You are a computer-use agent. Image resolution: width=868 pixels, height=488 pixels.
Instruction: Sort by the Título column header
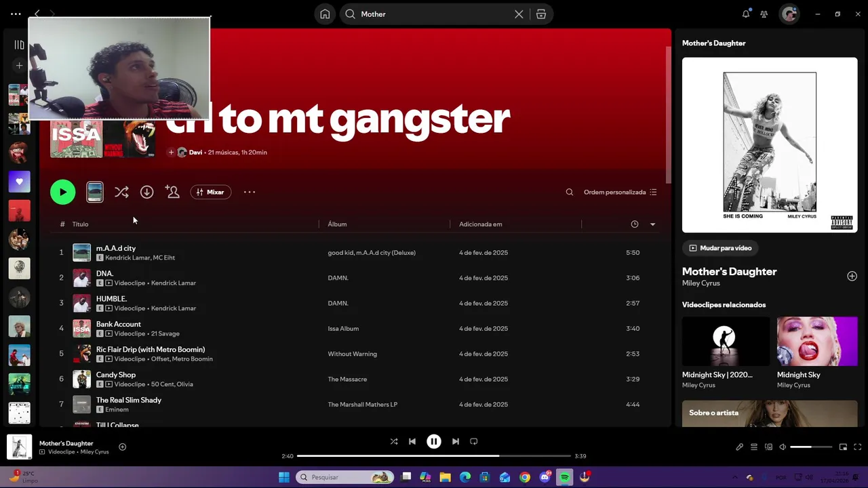click(x=80, y=224)
